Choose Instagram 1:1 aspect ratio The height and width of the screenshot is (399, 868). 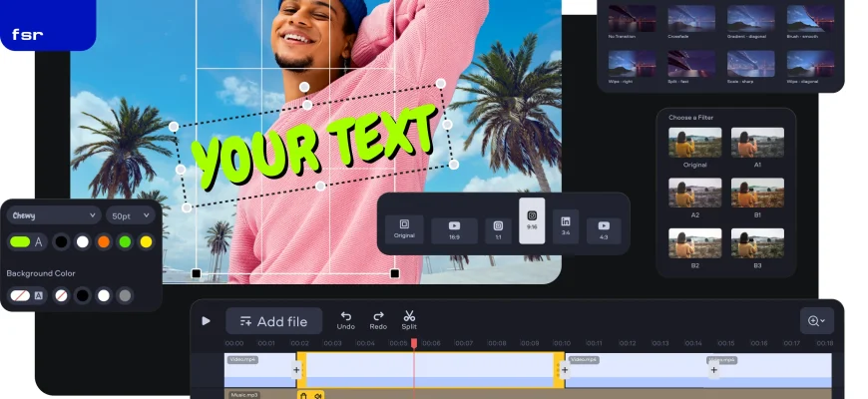tap(498, 230)
